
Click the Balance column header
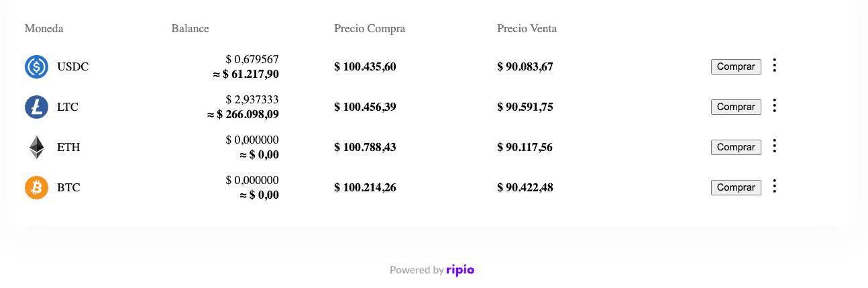(191, 28)
